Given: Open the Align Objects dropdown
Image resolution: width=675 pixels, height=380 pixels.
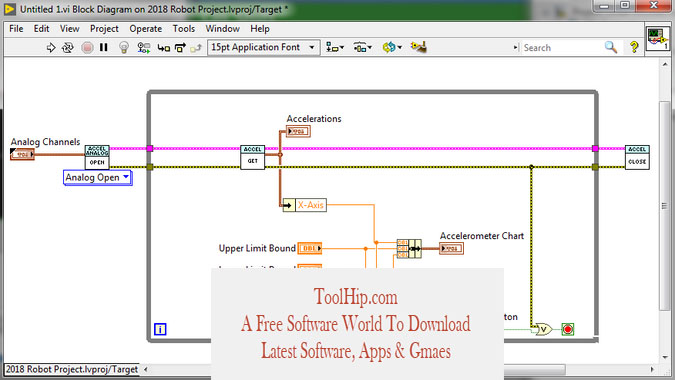Looking at the screenshot, I should coord(334,47).
